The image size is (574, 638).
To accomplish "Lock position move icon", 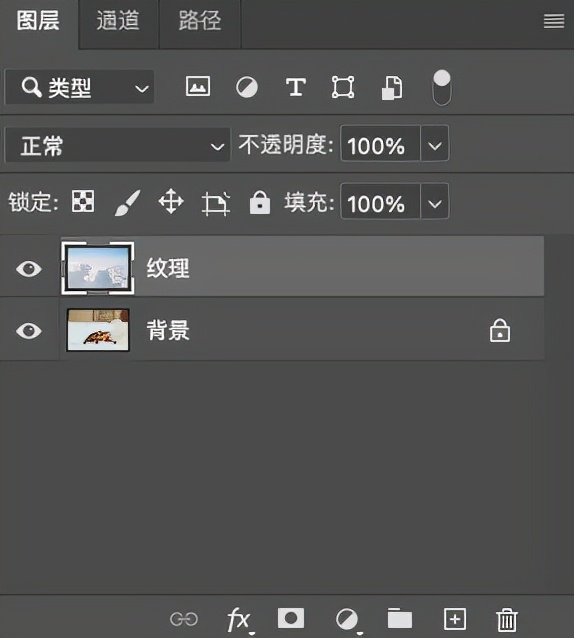I will (171, 201).
